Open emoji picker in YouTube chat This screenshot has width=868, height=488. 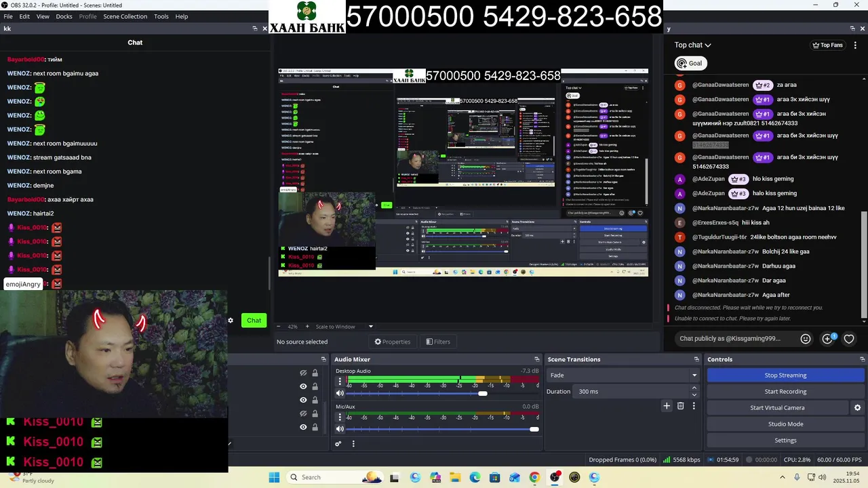pos(806,339)
